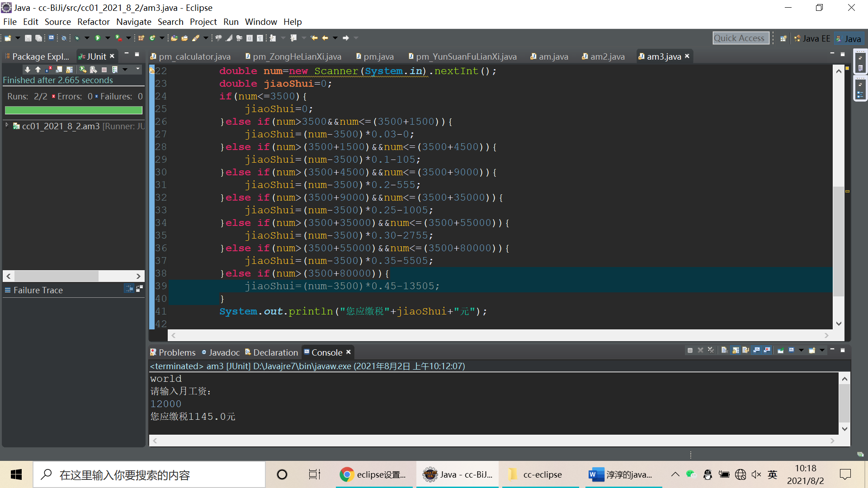Open the Run button dropdown arrow
Image resolution: width=868 pixels, height=488 pixels.
(108, 38)
